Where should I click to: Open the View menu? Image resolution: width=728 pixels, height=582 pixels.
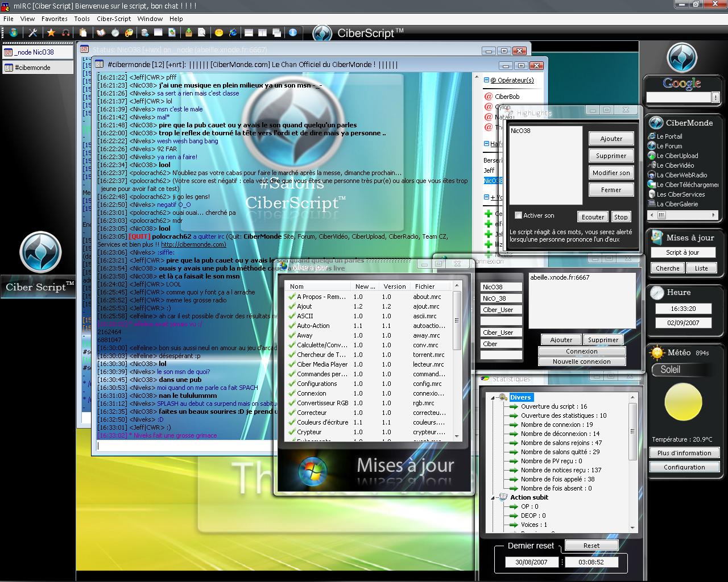[27, 19]
